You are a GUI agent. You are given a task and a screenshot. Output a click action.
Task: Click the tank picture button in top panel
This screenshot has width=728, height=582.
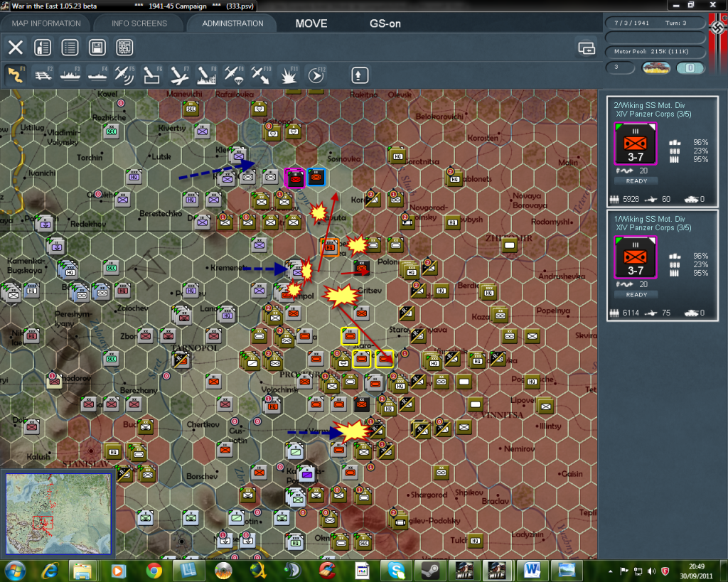coord(655,68)
